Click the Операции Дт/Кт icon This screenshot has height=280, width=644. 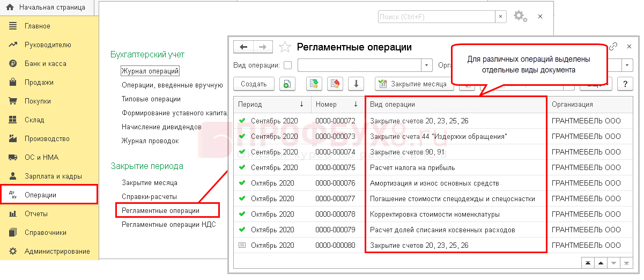click(13, 195)
